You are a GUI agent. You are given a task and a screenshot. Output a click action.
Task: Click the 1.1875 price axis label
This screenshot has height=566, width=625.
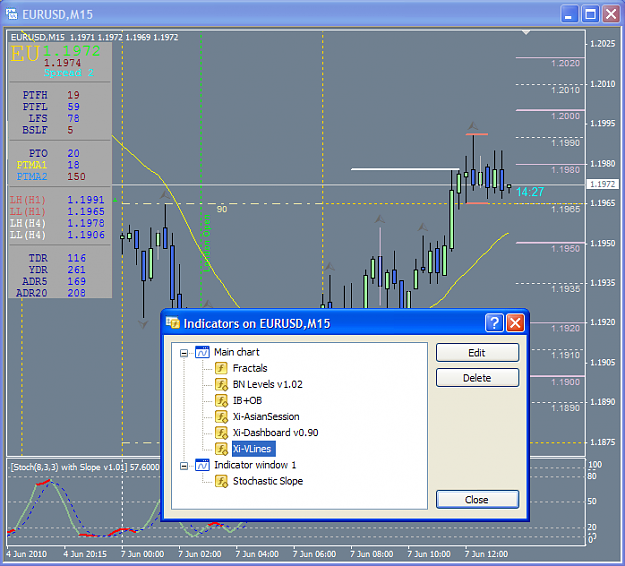pyautogui.click(x=602, y=442)
